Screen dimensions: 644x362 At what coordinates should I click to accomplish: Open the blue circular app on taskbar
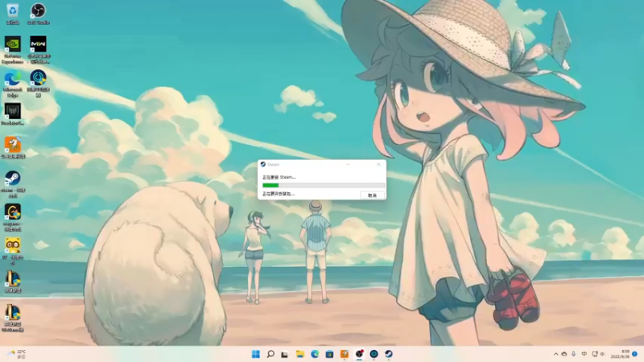tap(374, 354)
